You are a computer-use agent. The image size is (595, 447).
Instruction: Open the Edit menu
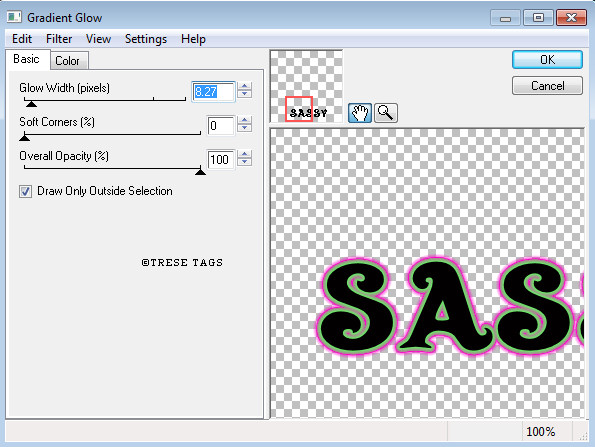[22, 39]
